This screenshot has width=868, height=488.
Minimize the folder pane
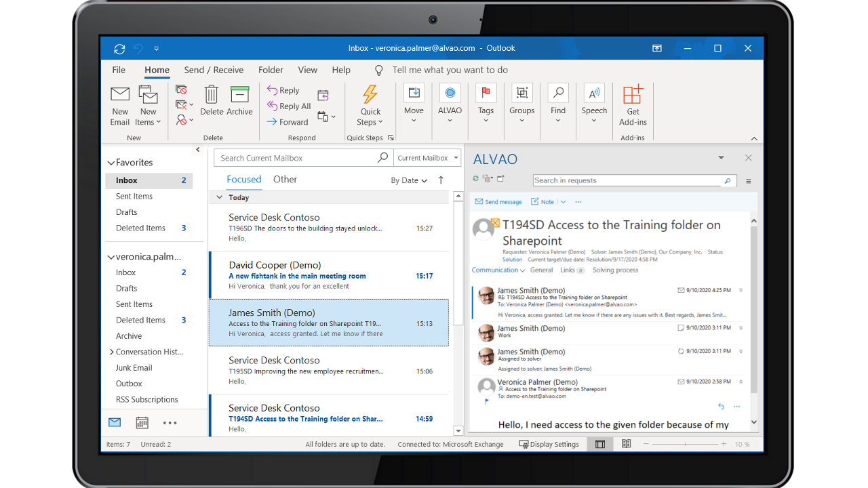coord(198,150)
